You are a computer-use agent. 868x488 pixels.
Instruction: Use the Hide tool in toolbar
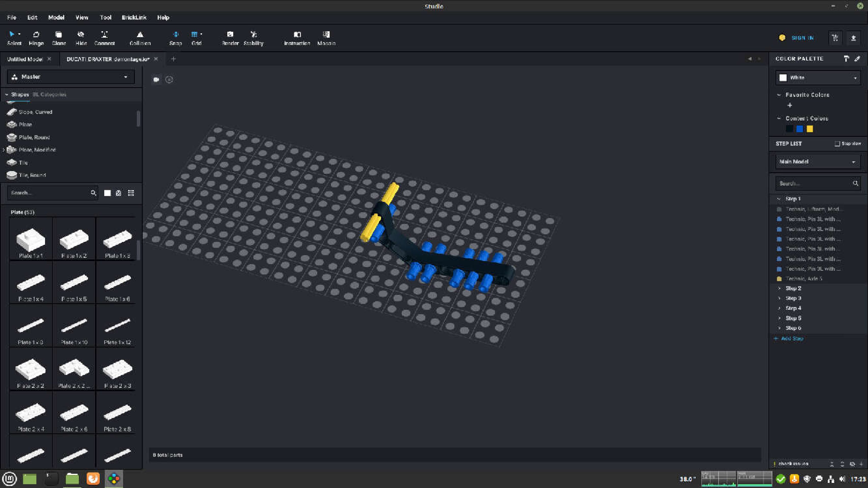[x=81, y=38]
